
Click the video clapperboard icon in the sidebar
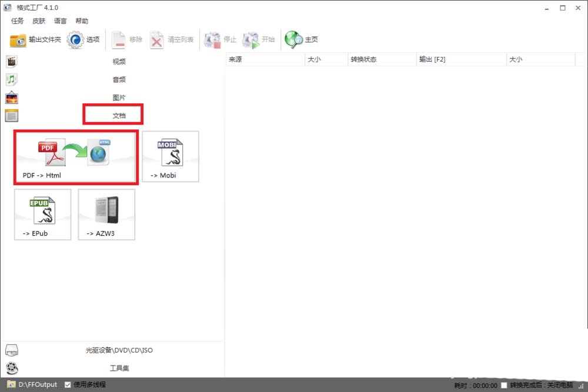click(x=11, y=61)
